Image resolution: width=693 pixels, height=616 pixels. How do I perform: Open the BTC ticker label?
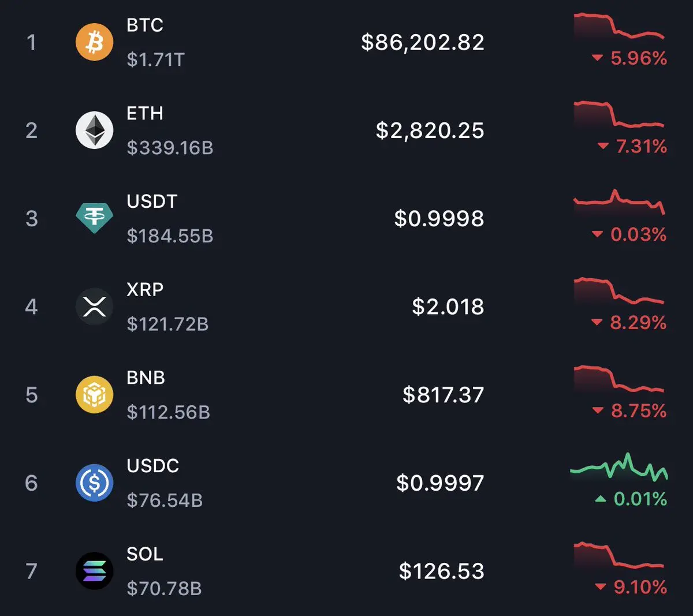145,25
